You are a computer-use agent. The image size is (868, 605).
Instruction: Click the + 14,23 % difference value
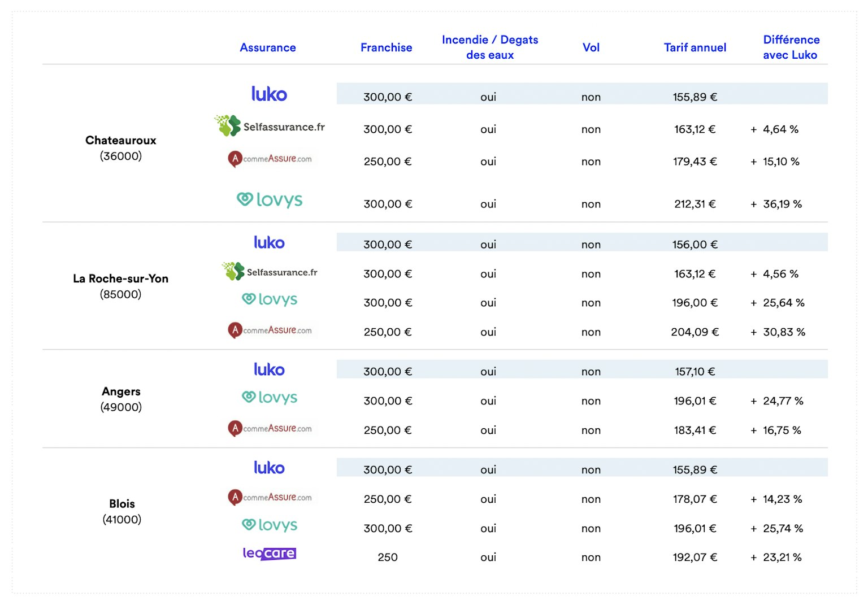point(776,499)
